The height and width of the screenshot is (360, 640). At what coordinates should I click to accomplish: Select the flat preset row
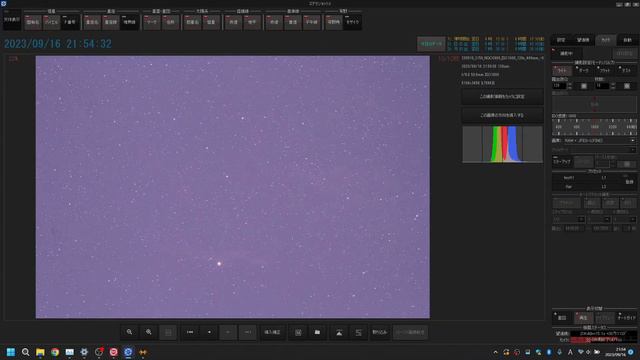tap(587, 187)
